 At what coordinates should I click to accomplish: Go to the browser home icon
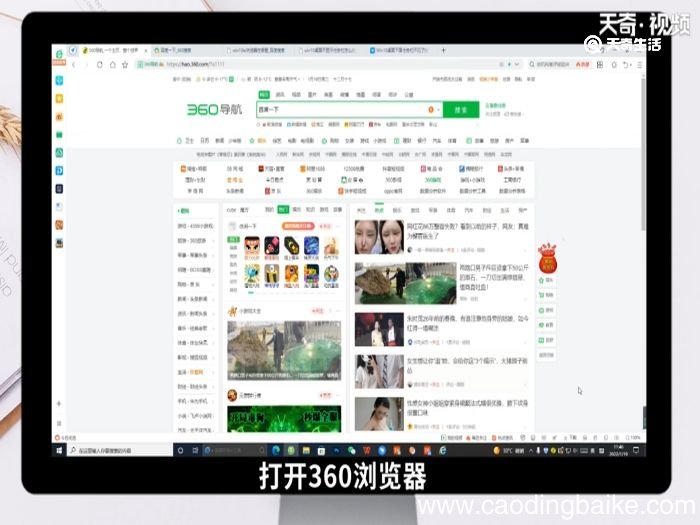pos(112,65)
